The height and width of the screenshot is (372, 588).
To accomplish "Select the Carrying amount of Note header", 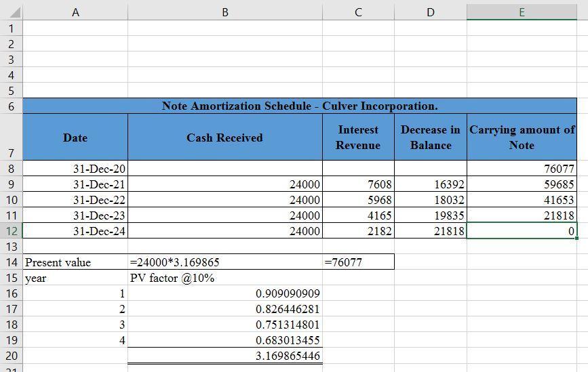I will point(522,137).
